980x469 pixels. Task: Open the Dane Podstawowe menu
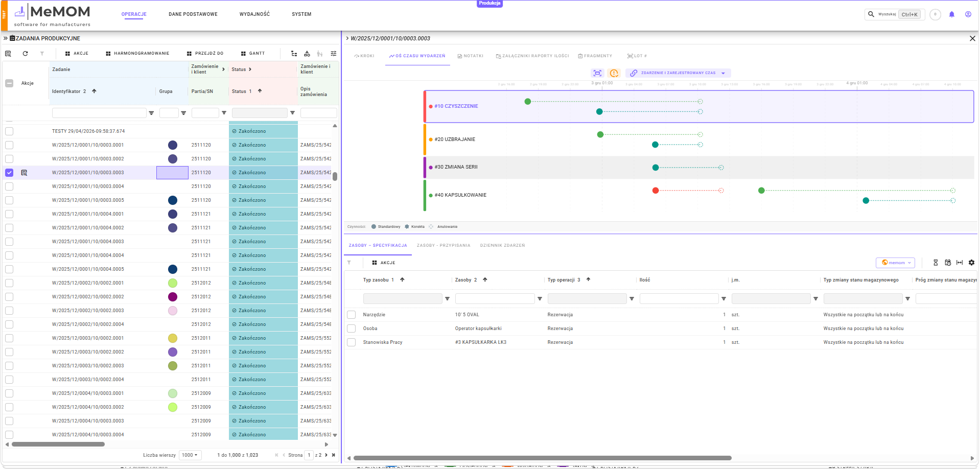pos(193,14)
